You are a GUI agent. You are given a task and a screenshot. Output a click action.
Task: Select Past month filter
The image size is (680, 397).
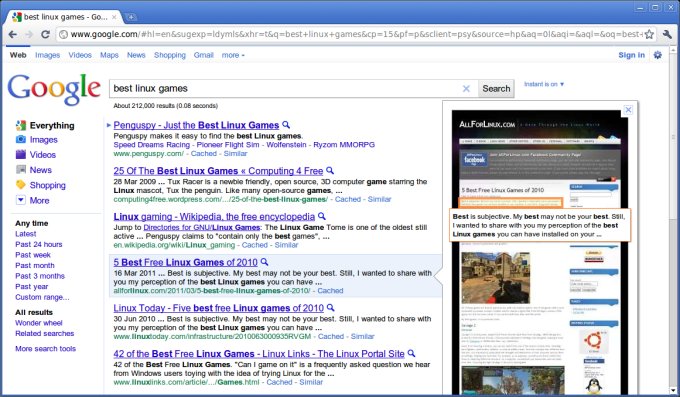point(35,265)
